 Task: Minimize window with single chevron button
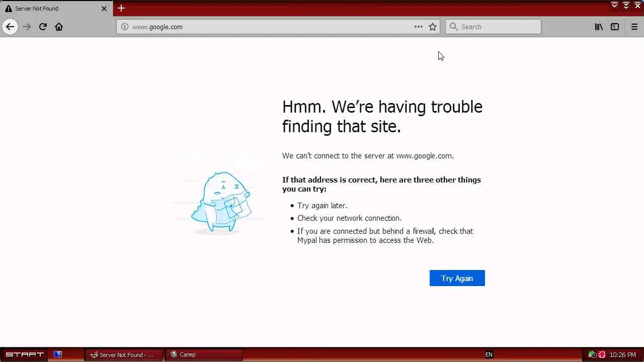click(614, 6)
